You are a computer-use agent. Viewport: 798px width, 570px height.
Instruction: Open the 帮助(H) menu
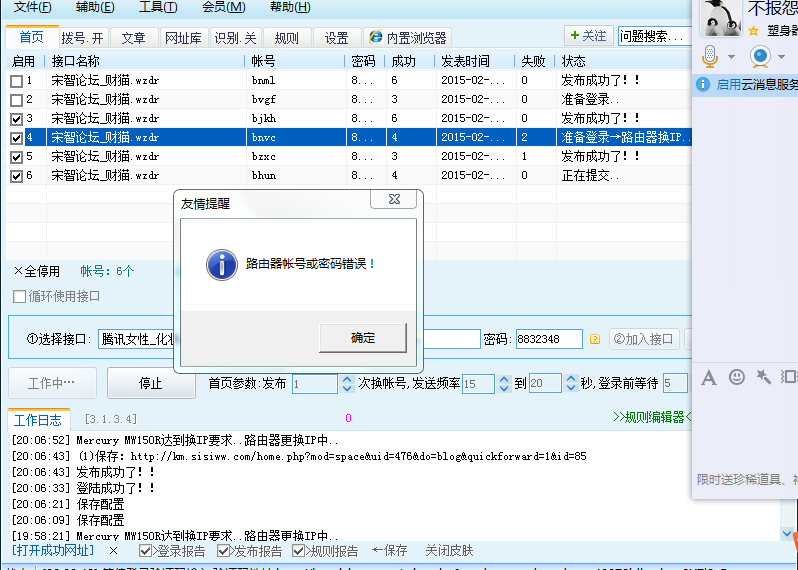click(x=290, y=7)
